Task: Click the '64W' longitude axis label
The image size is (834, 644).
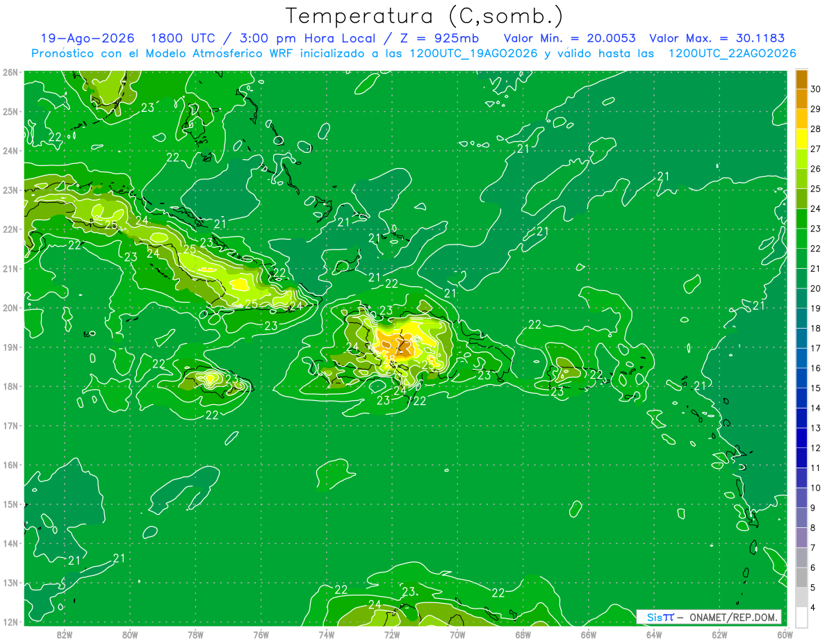Action: tap(654, 634)
